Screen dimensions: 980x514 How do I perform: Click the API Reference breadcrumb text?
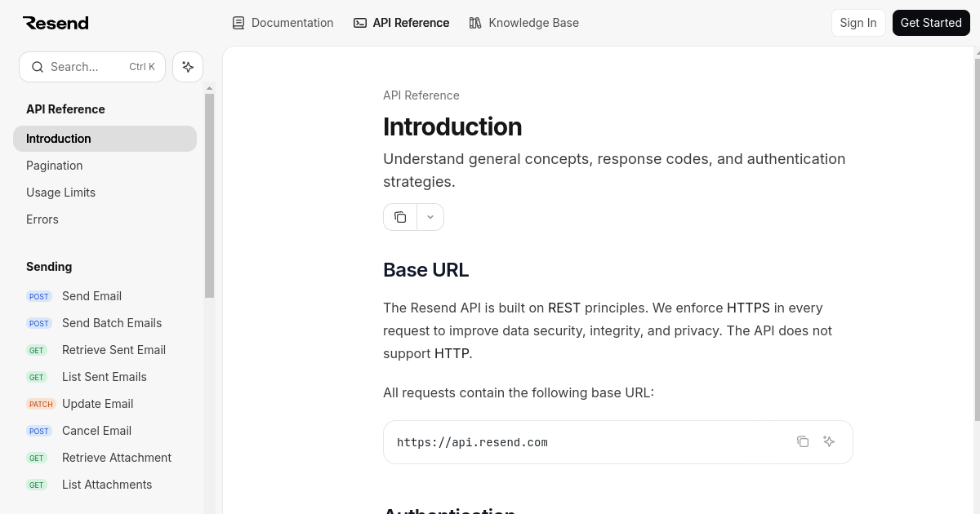(x=421, y=95)
